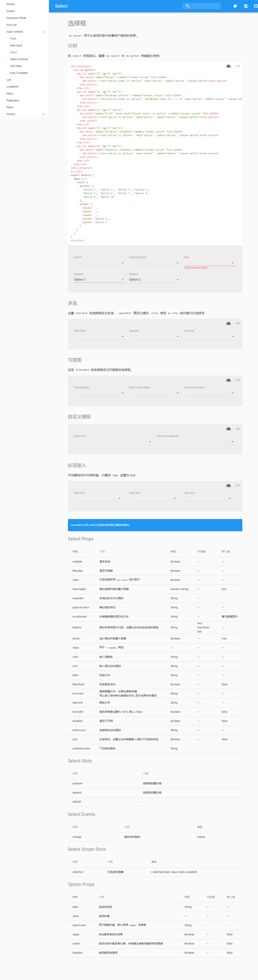Click the 'multiple' row in Select Props

(155, 562)
